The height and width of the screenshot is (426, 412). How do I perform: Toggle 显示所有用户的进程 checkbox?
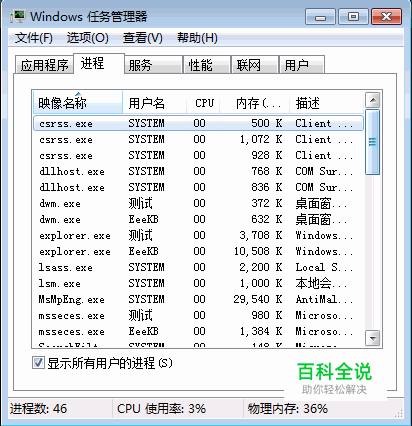click(38, 362)
